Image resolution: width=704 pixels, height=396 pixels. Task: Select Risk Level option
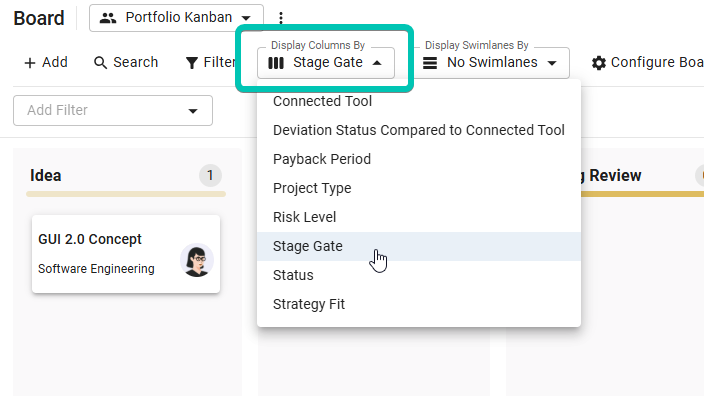[x=419, y=217]
